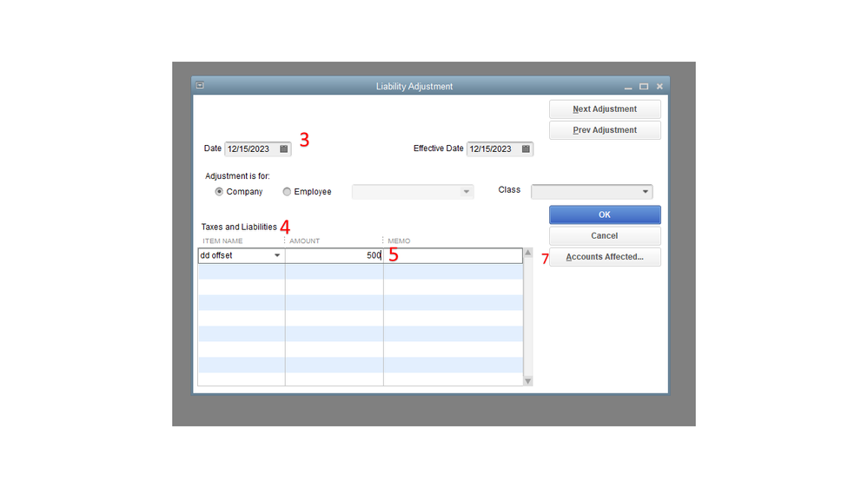868x488 pixels.
Task: Expand the employee name dropdown
Action: tap(466, 191)
